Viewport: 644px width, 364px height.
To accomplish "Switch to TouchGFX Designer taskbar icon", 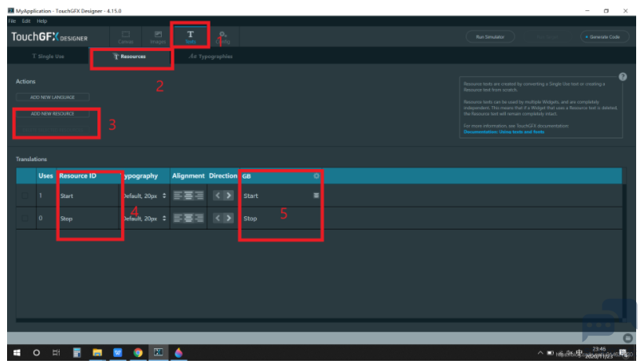I will [x=159, y=352].
